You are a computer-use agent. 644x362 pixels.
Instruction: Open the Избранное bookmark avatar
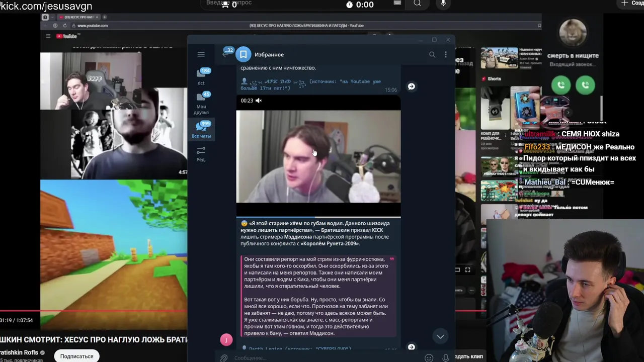(x=244, y=54)
